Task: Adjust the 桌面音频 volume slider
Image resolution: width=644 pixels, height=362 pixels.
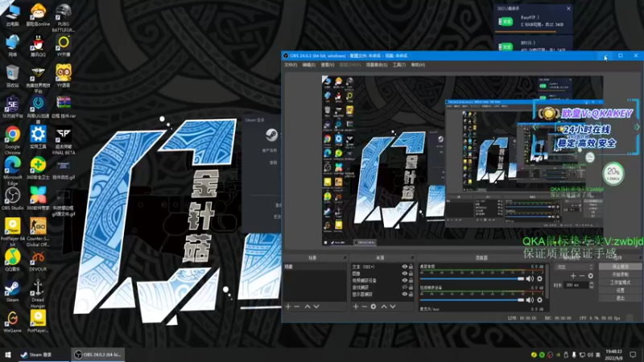Action: [x=472, y=278]
